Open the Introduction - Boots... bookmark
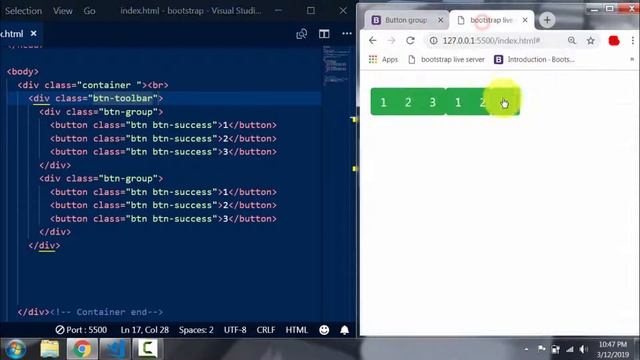The image size is (640, 360). (534, 60)
